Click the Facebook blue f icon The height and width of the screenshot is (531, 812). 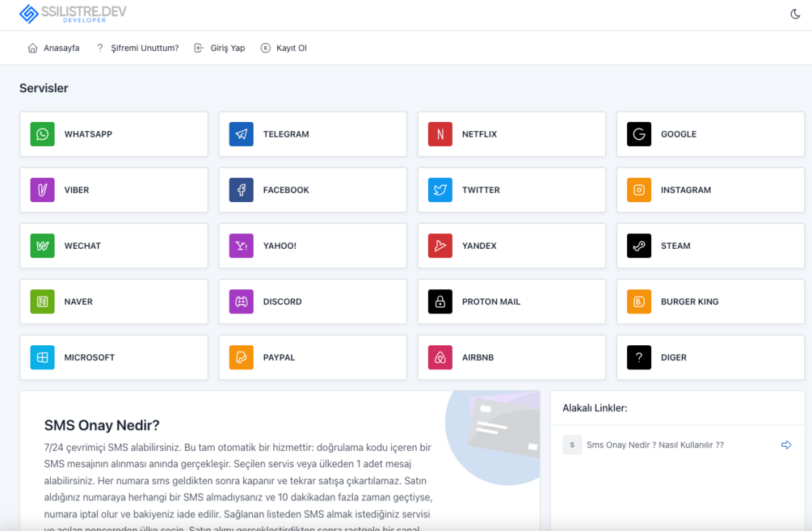coord(242,190)
